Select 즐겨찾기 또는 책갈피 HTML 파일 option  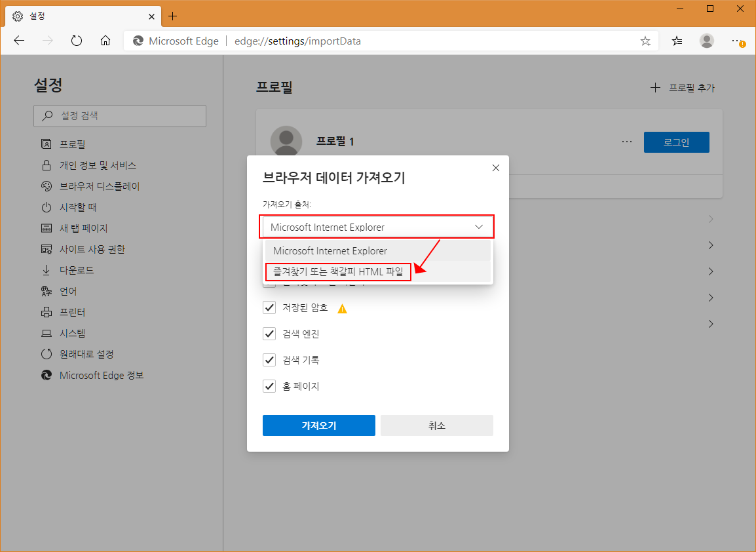click(378, 271)
